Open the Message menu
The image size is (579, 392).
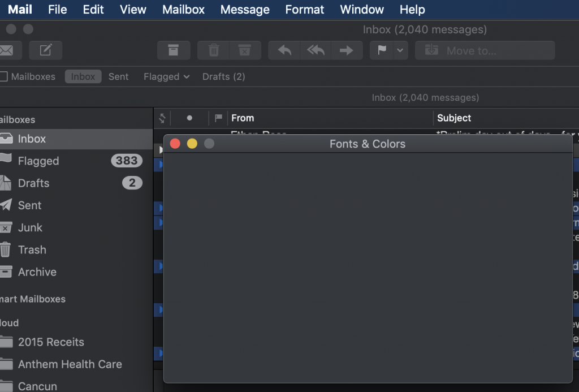tap(245, 9)
